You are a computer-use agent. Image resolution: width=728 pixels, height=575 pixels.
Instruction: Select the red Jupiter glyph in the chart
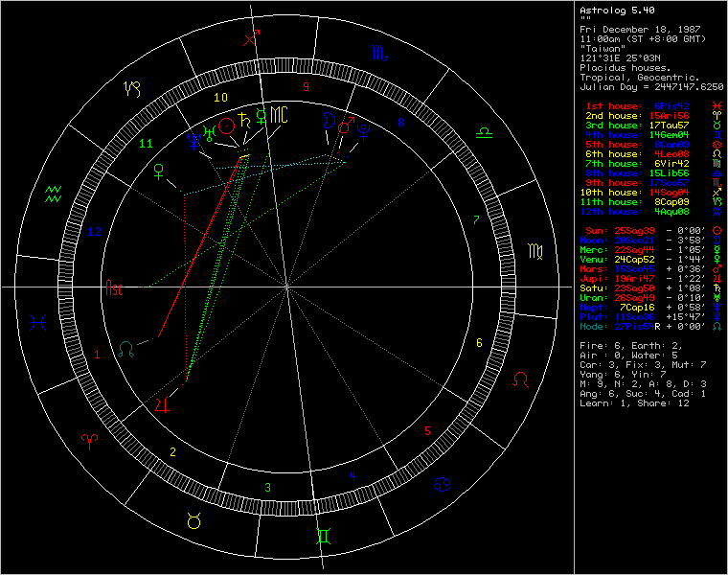(x=162, y=403)
